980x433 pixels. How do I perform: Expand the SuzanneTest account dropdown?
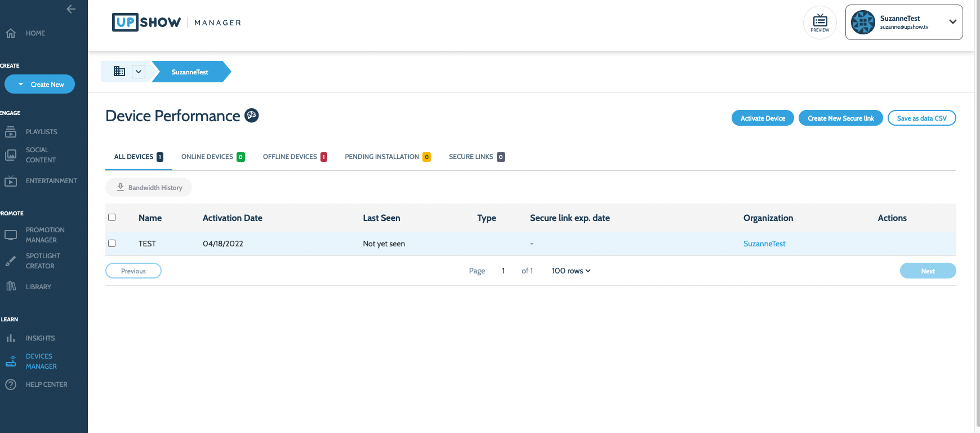point(952,22)
